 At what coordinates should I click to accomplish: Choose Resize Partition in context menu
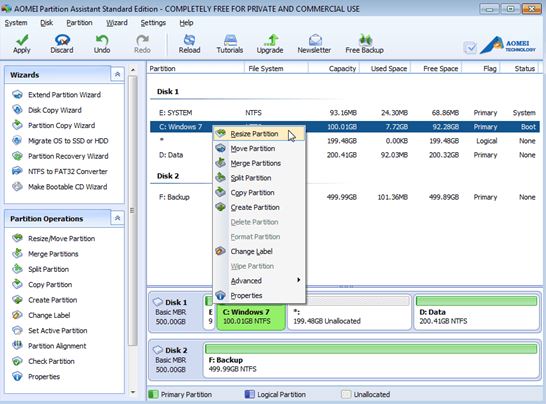pyautogui.click(x=259, y=134)
